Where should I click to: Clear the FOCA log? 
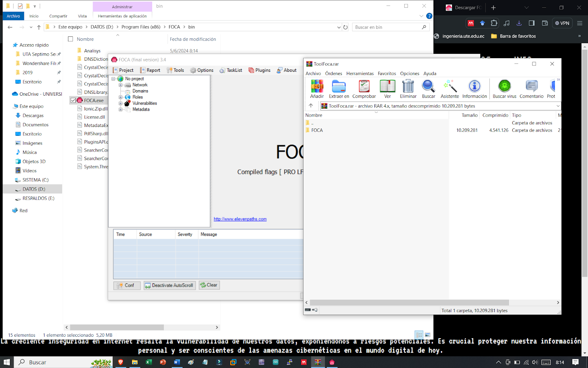click(209, 285)
